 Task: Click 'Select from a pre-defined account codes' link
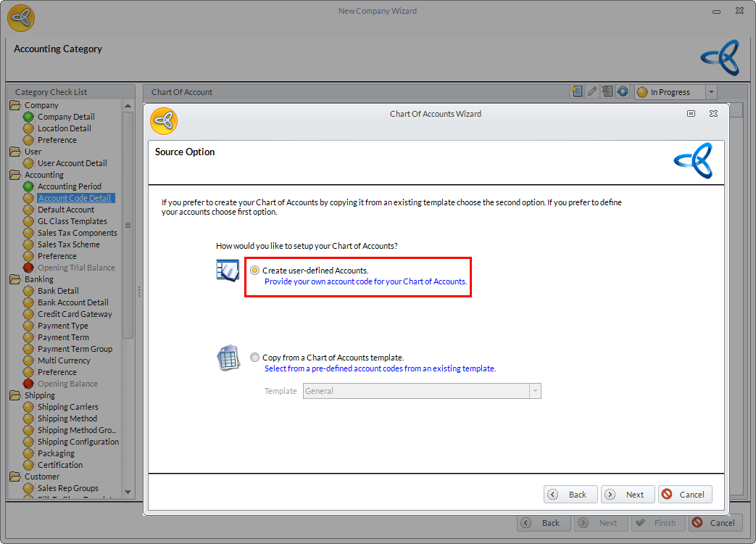click(380, 368)
